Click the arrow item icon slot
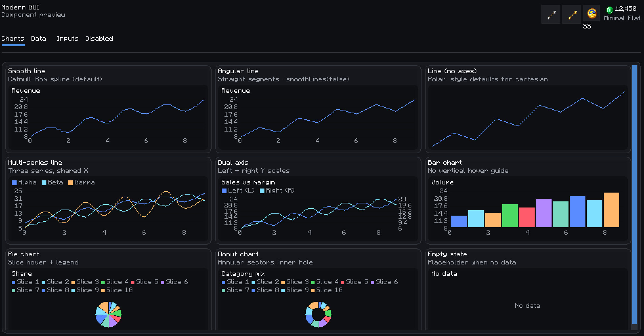Image resolution: width=644 pixels, height=336 pixels. 551,14
